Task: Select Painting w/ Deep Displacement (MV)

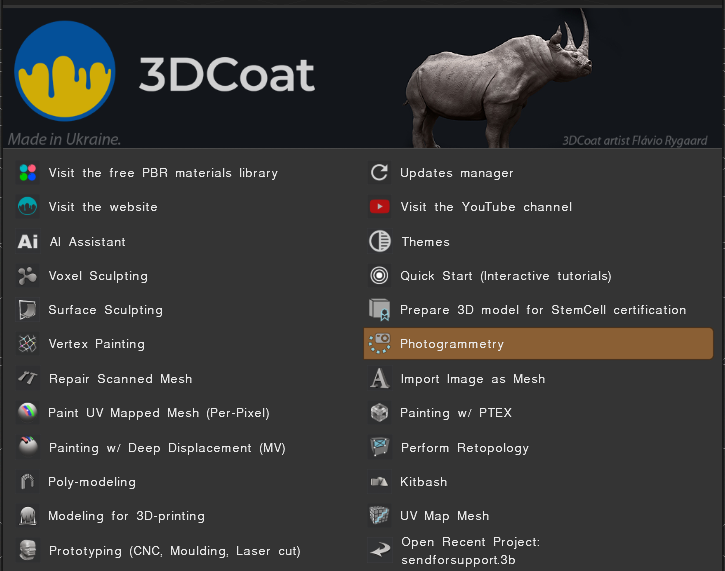Action: coord(167,448)
